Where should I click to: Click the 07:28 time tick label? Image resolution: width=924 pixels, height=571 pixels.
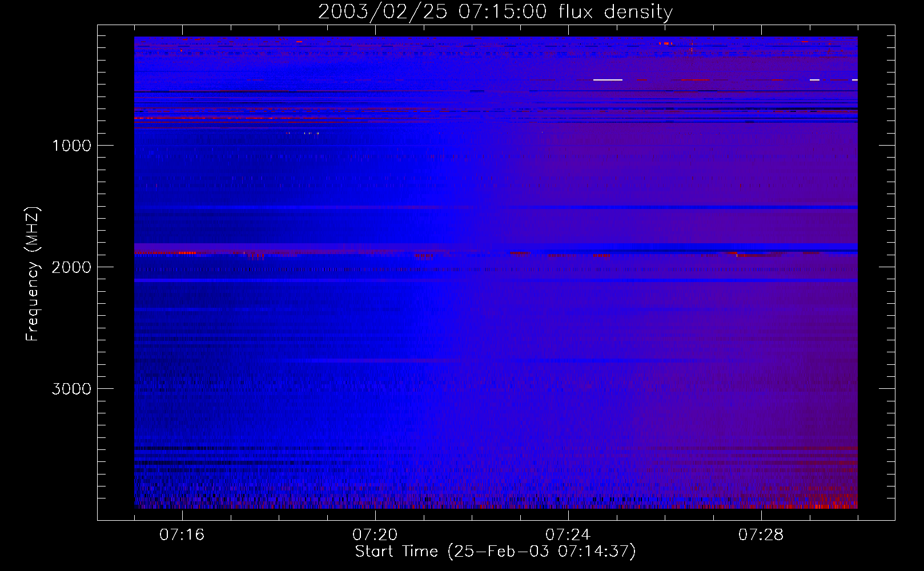click(761, 535)
